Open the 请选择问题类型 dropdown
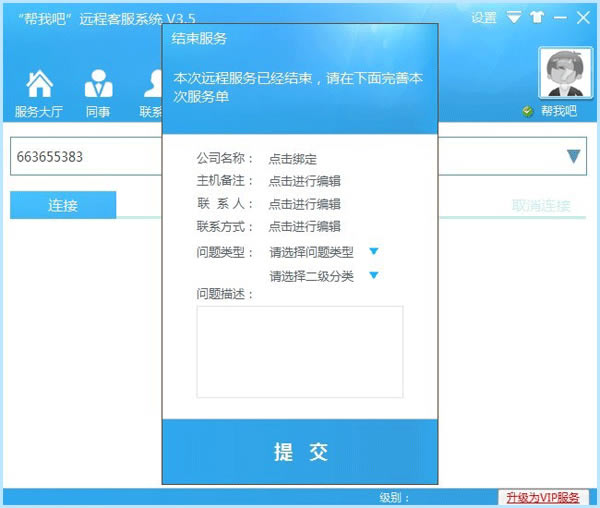 pyautogui.click(x=324, y=252)
